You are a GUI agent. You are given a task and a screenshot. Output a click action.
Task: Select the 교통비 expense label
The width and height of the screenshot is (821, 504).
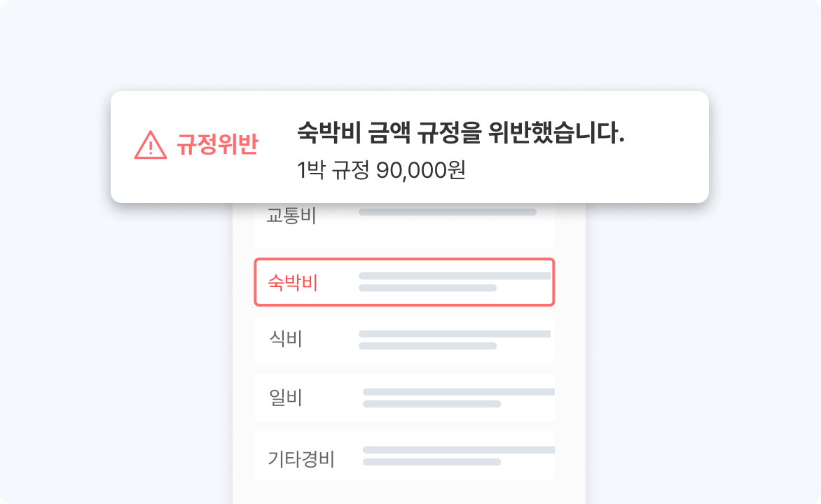(x=291, y=216)
